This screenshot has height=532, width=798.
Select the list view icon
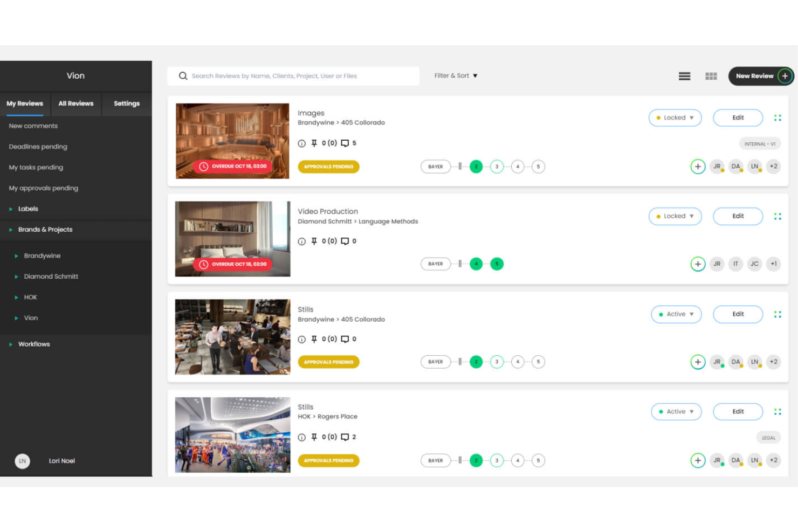[684, 76]
